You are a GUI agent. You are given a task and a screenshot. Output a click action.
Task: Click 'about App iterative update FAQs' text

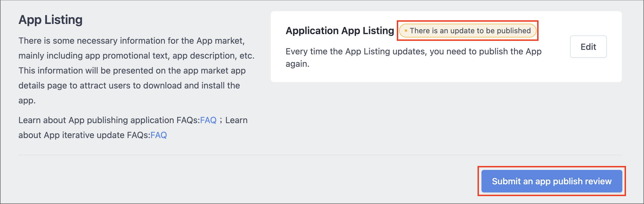(84, 135)
